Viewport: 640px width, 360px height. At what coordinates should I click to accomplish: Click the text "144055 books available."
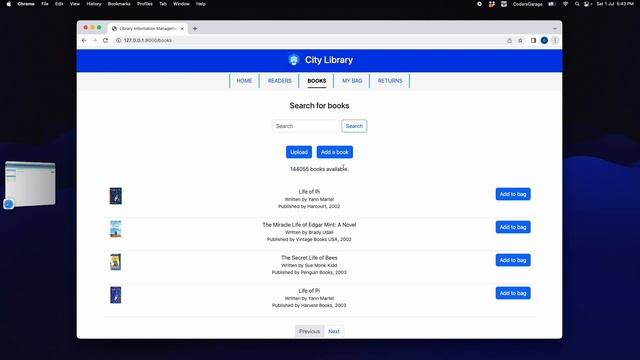(x=319, y=169)
